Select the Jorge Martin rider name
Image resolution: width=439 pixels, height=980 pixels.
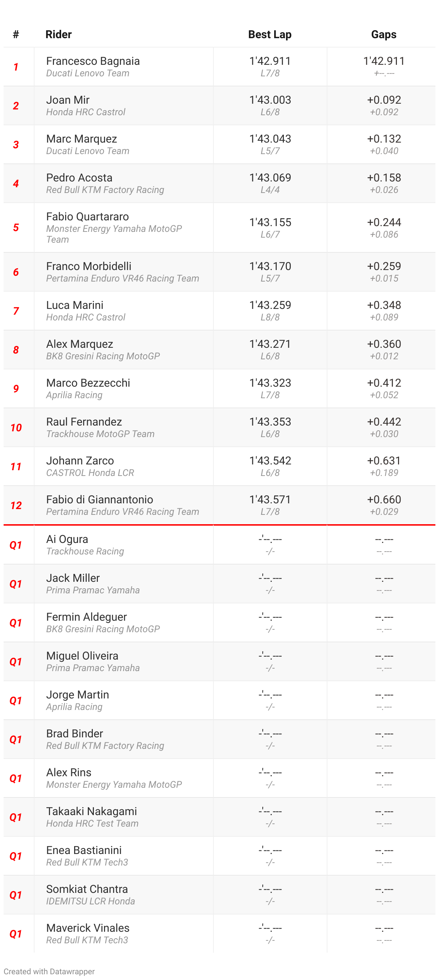click(x=77, y=694)
